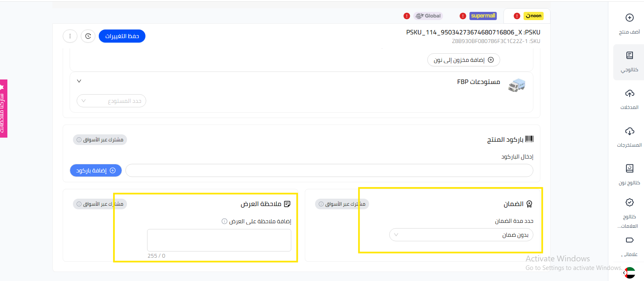Click the note icon near ملاحظة العرض

coord(287,204)
